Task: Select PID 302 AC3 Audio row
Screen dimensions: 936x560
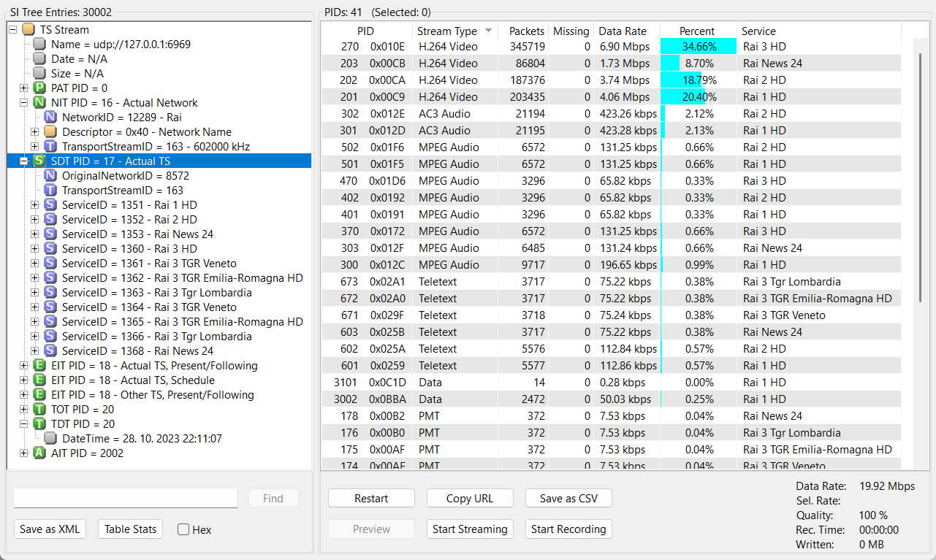Action: click(x=611, y=114)
